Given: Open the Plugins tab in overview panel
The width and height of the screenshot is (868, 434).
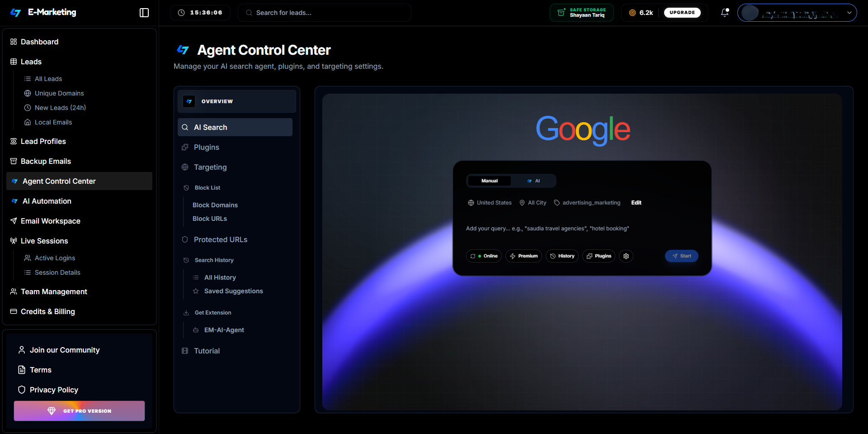Looking at the screenshot, I should (207, 148).
